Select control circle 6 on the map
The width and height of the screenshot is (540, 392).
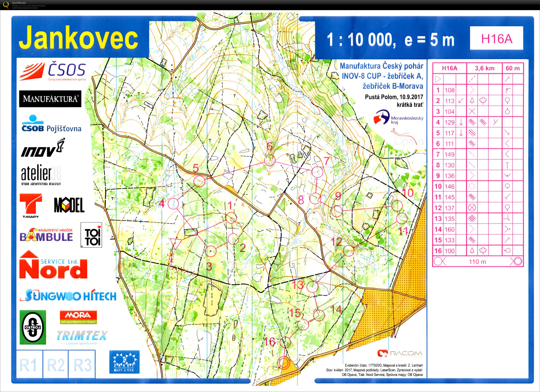click(270, 160)
